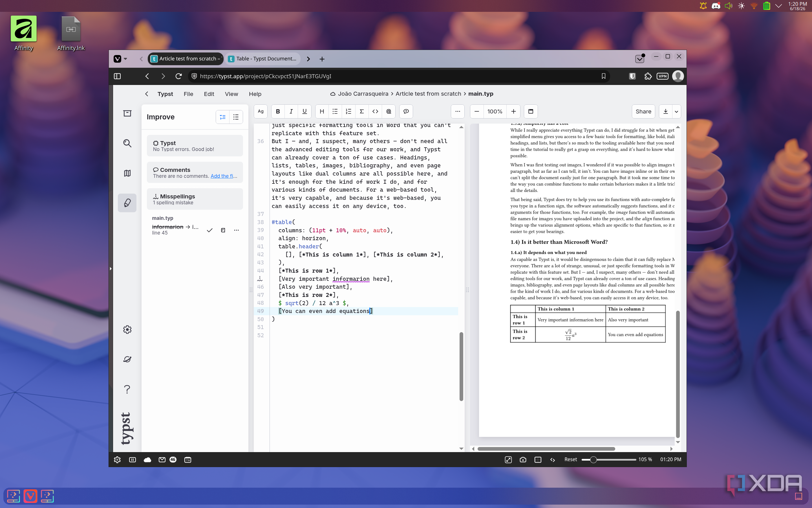Toggle the VPN button in address bar
812x508 pixels.
click(x=662, y=76)
